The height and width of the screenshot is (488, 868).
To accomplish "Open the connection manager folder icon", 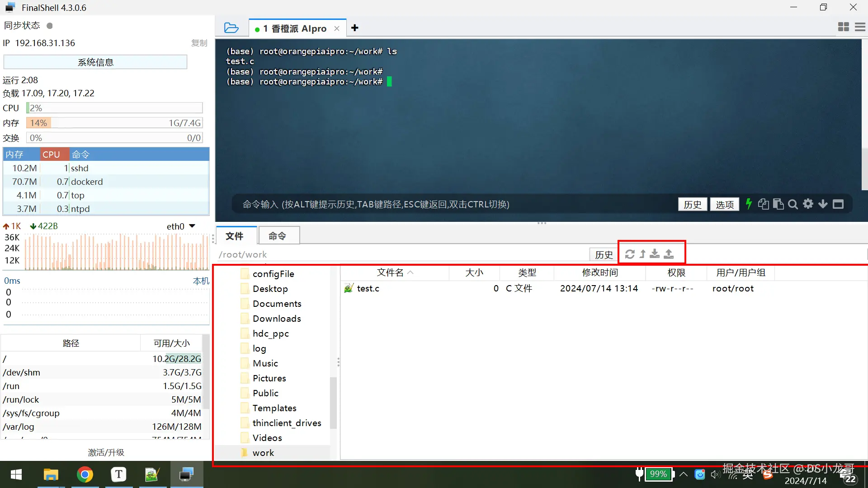I will pos(231,28).
